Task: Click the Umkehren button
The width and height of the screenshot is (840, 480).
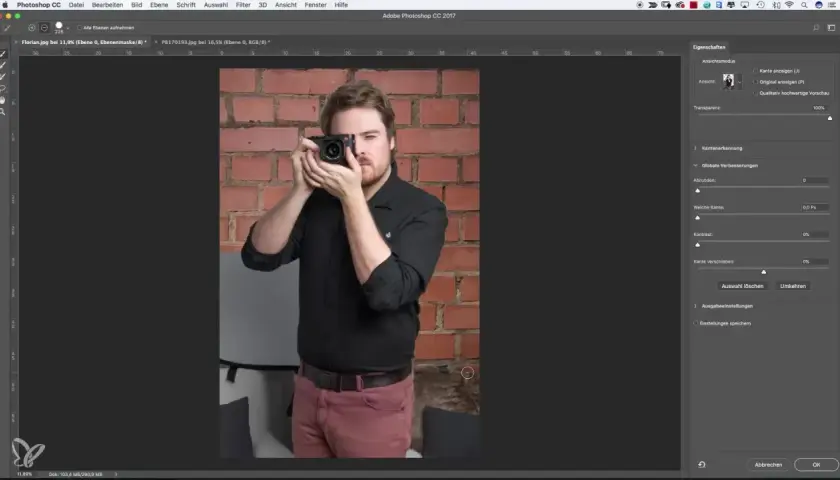Action: (793, 286)
